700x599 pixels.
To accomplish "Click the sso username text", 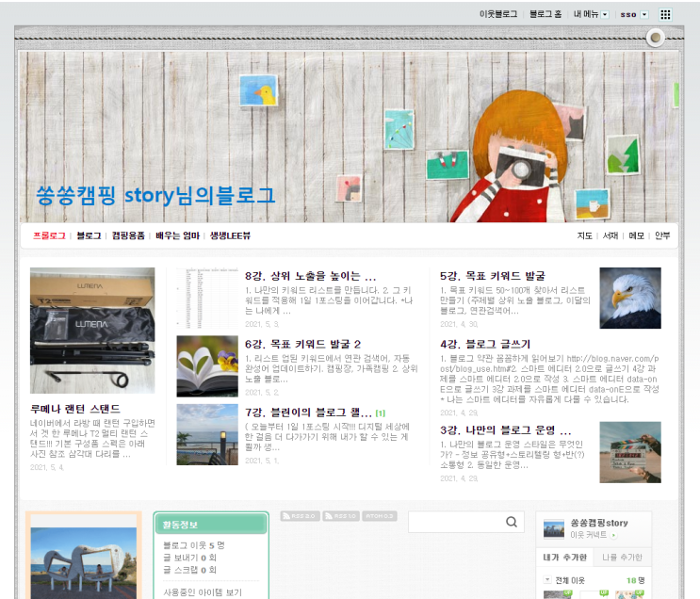I will [628, 15].
